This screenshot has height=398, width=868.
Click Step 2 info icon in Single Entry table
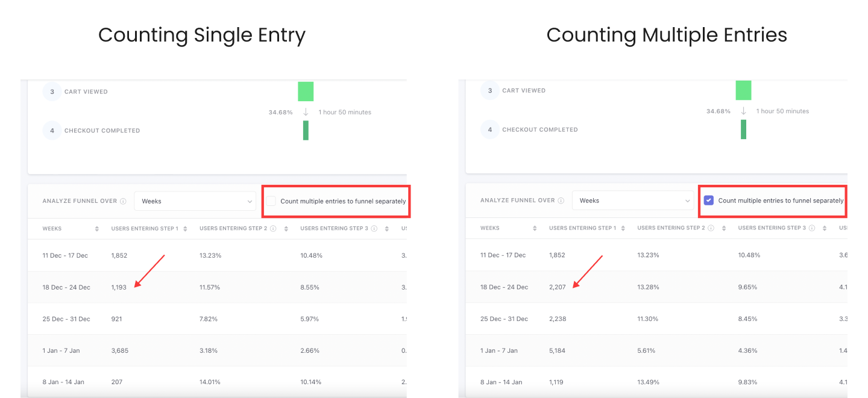(x=273, y=229)
